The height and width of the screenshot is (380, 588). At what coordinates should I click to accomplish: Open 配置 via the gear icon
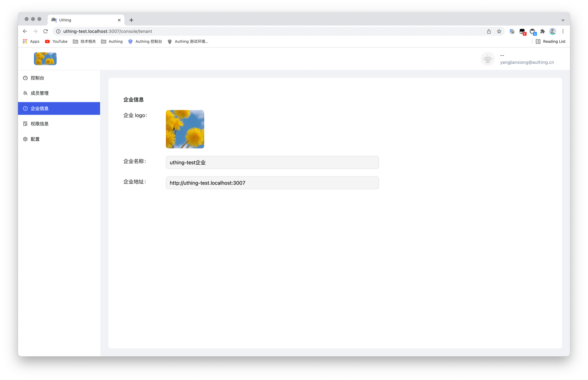click(25, 139)
